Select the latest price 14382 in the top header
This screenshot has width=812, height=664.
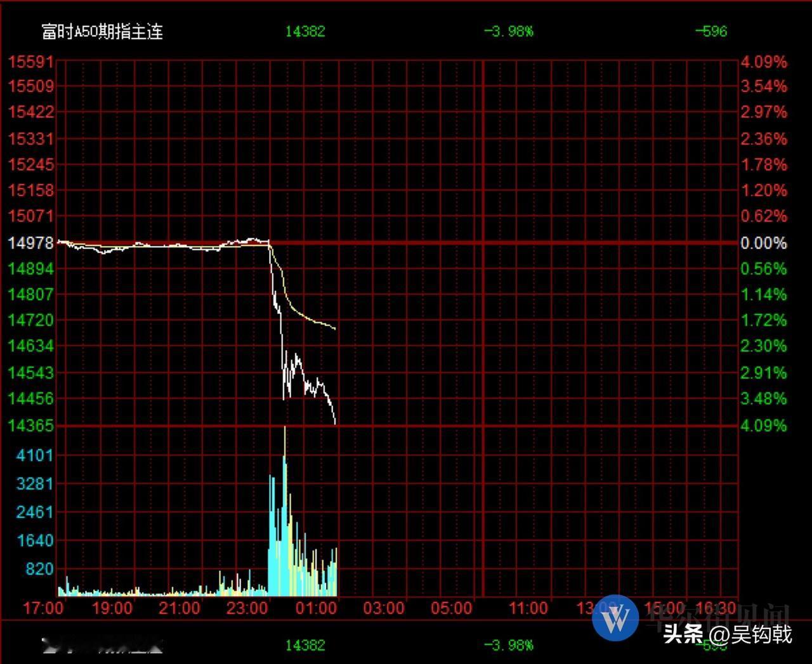coord(305,31)
